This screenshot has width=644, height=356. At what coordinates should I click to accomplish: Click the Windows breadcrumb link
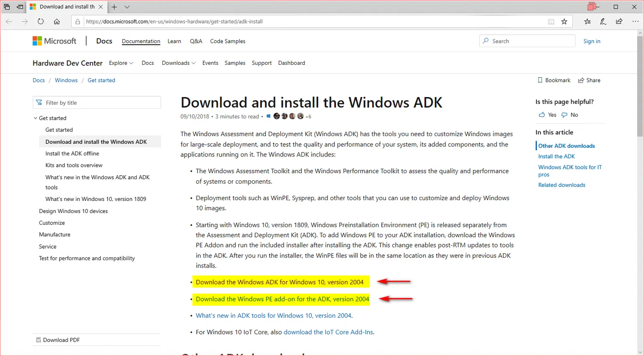pyautogui.click(x=66, y=80)
